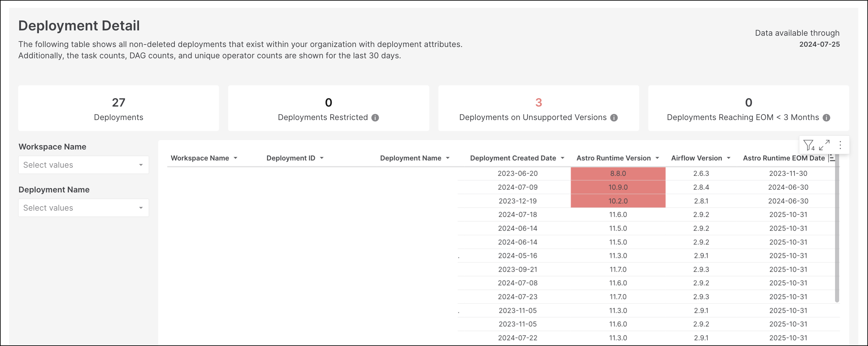
Task: Click the Deployments on Unsupported Versions count
Action: pos(538,103)
